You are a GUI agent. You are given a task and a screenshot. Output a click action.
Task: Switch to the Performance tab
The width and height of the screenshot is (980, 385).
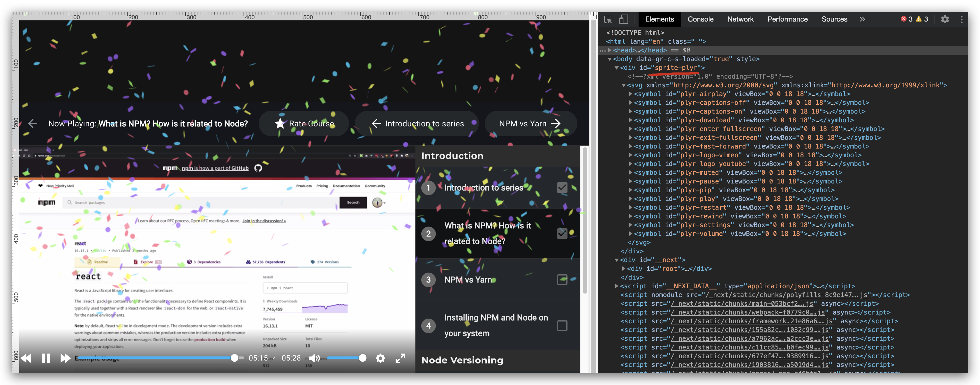point(787,19)
